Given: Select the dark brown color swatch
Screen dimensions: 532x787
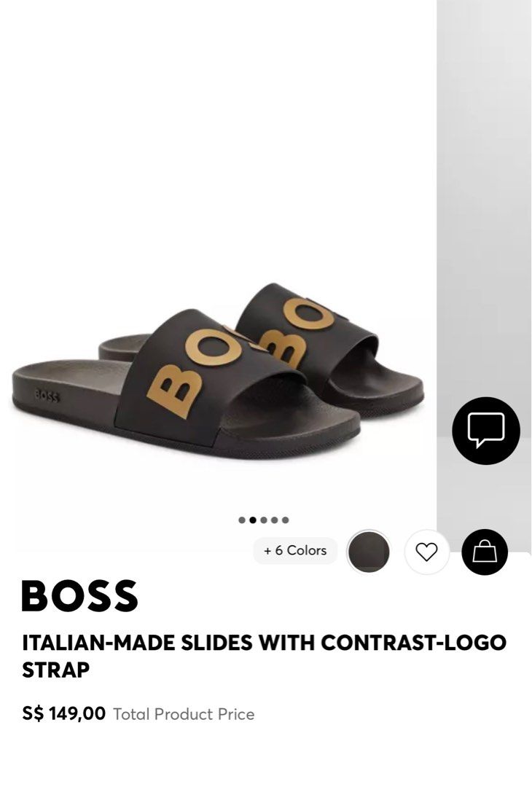Looking at the screenshot, I should pyautogui.click(x=368, y=551).
